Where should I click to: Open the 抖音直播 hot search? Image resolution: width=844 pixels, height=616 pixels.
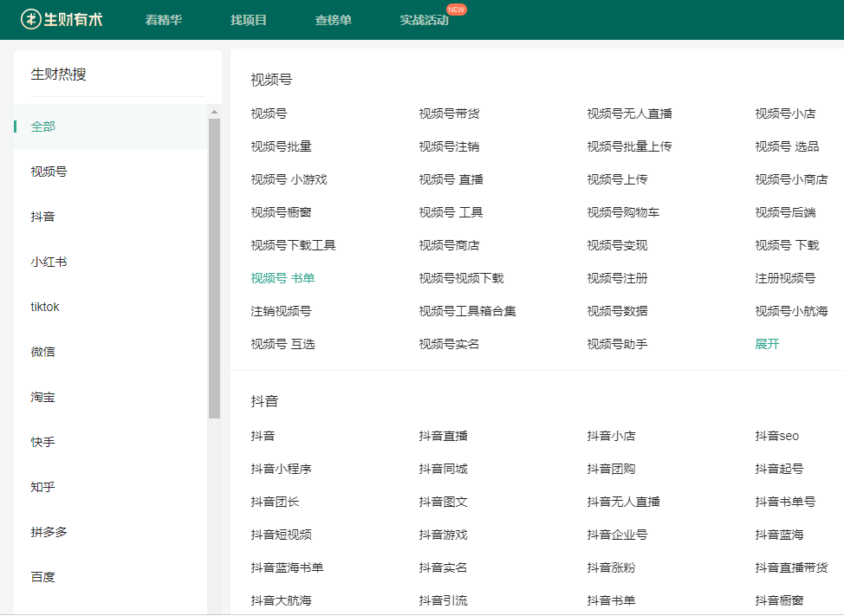[444, 436]
